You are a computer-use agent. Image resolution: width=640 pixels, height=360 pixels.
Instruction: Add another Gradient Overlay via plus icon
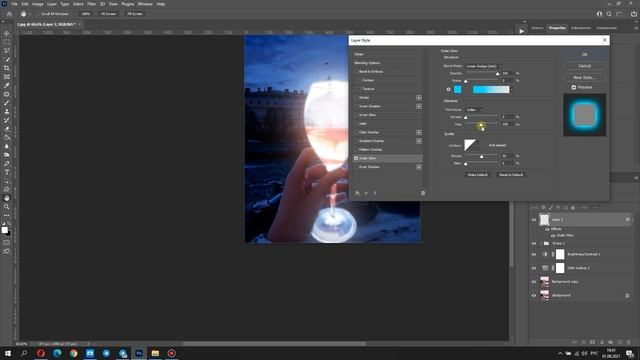pos(419,141)
